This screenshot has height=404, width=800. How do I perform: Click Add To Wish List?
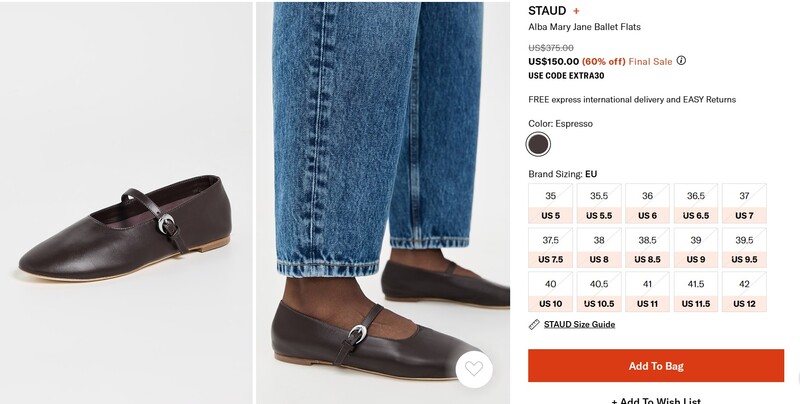pos(656,400)
